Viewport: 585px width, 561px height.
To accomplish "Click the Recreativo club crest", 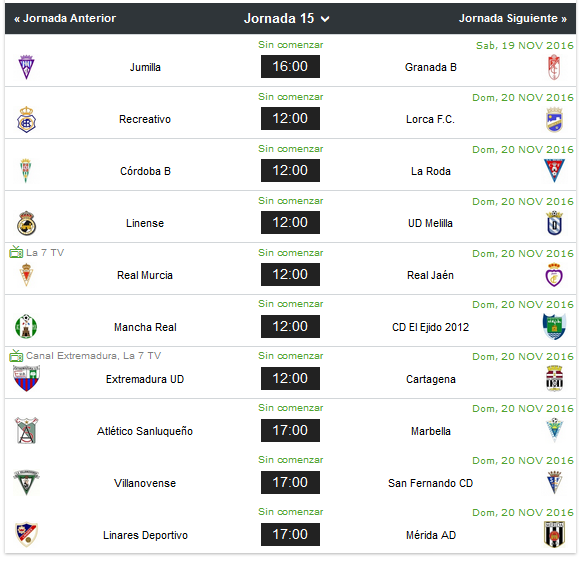I will click(26, 119).
